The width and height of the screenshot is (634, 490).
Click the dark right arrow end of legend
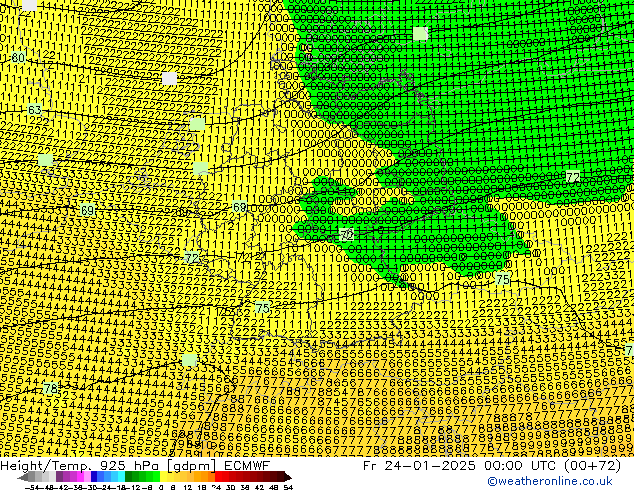[288, 477]
